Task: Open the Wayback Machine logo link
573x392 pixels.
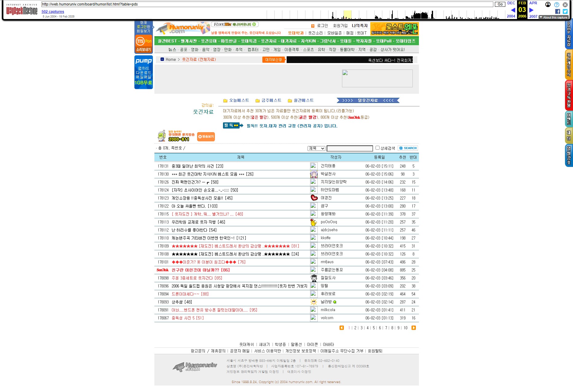Action: pyautogui.click(x=22, y=10)
